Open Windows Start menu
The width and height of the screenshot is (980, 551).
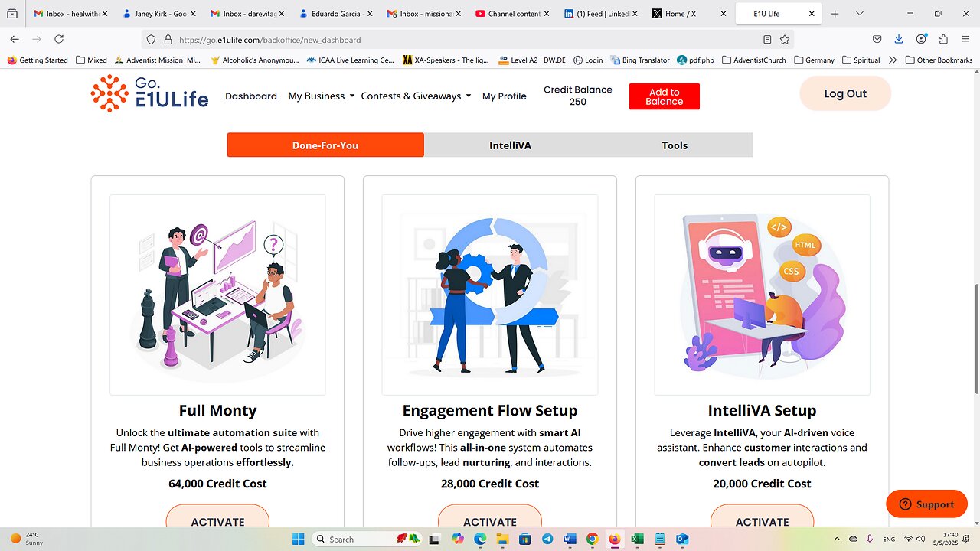click(x=299, y=539)
